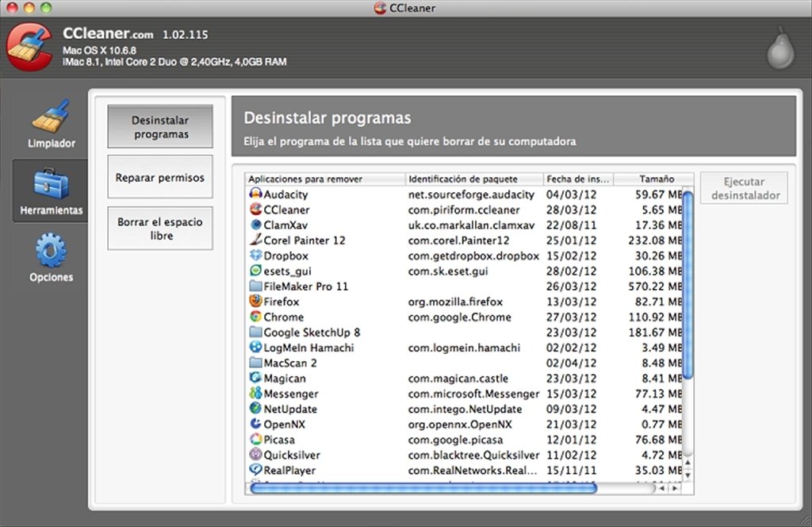Click the pear icon in header
This screenshot has width=812, height=527.
781,49
